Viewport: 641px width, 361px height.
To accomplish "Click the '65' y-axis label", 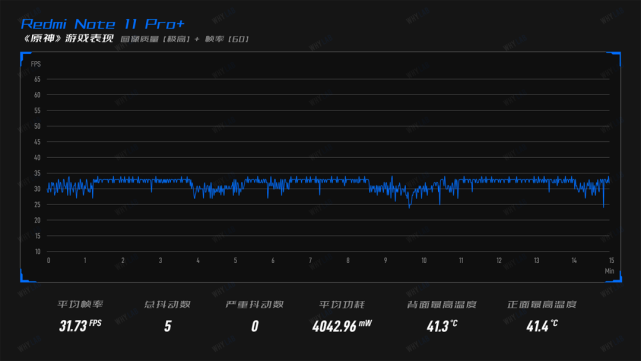I will tap(37, 79).
